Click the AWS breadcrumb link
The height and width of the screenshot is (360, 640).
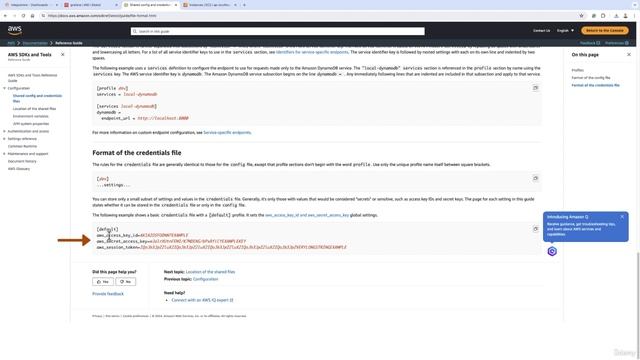[x=11, y=43]
